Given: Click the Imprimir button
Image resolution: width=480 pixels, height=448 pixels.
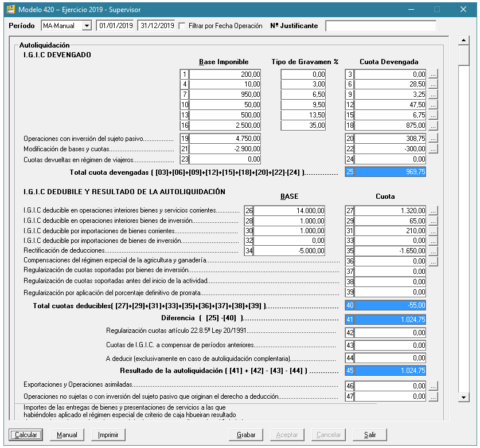Looking at the screenshot, I should pos(108,435).
